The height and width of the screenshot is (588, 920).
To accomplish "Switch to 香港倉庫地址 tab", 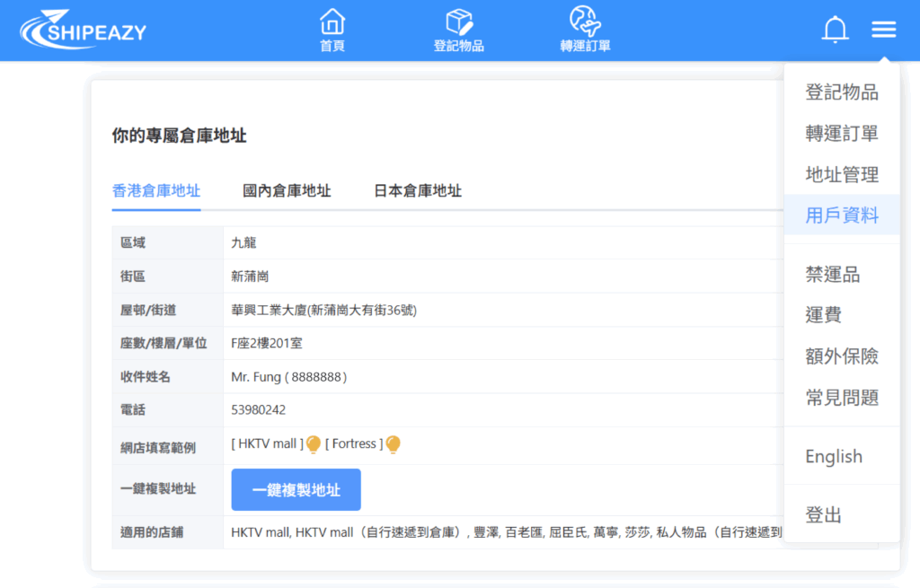I will pyautogui.click(x=156, y=190).
